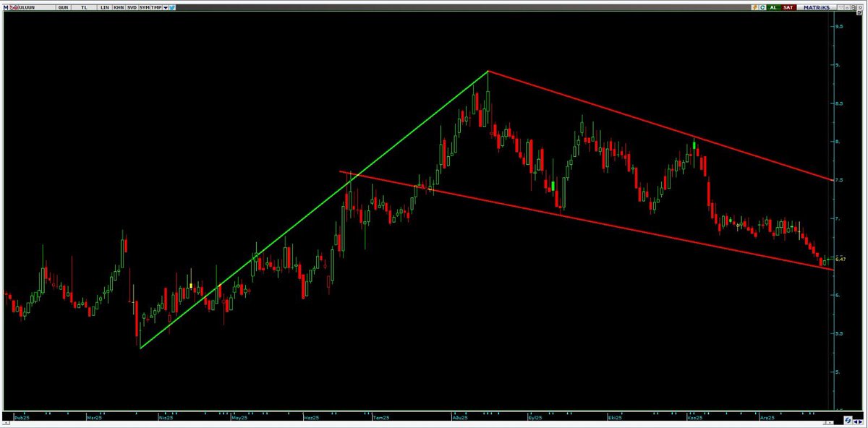The width and height of the screenshot is (868, 428).
Task: Share chart via Twitter bird icon
Action: (172, 7)
